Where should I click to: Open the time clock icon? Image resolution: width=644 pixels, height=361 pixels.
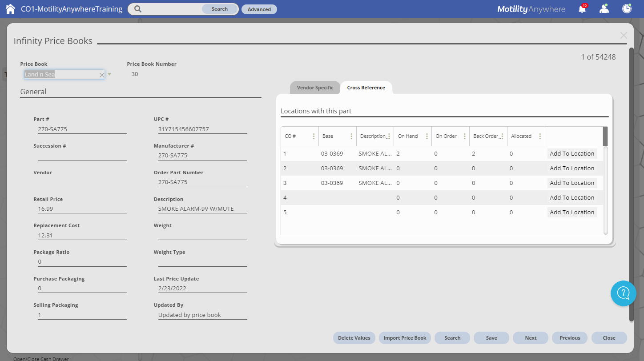coord(627,8)
